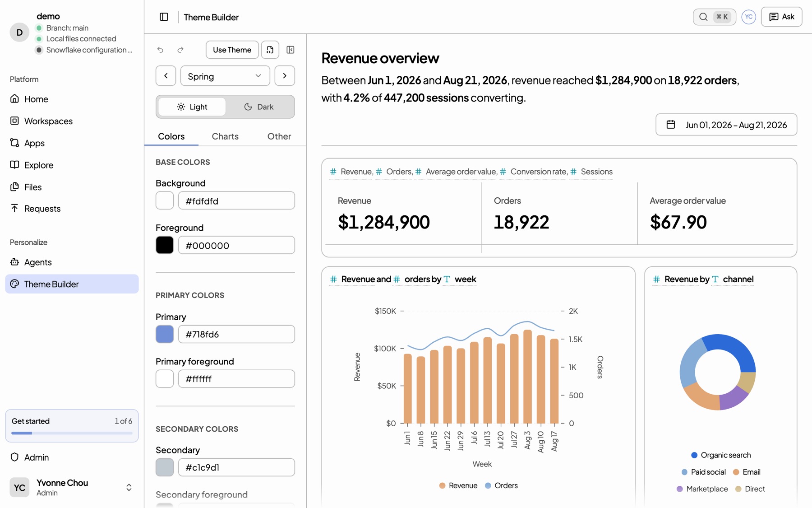This screenshot has height=508, width=812.
Task: Go to the next theme
Action: (x=285, y=76)
